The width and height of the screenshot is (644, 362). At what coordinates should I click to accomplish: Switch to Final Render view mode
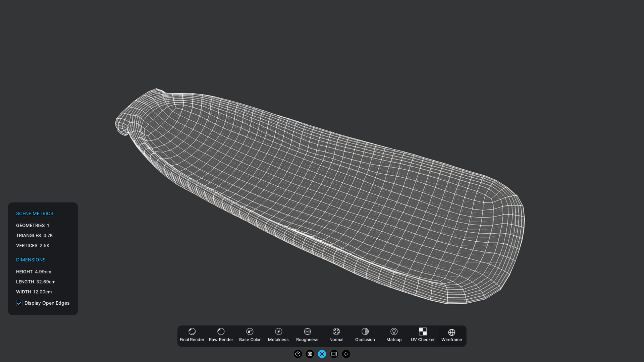pyautogui.click(x=192, y=336)
